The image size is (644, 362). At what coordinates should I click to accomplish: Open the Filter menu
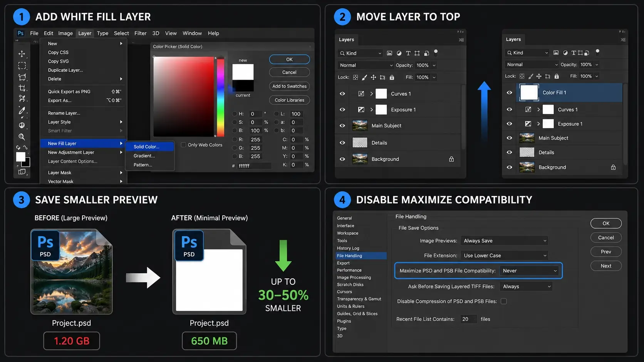coord(140,33)
